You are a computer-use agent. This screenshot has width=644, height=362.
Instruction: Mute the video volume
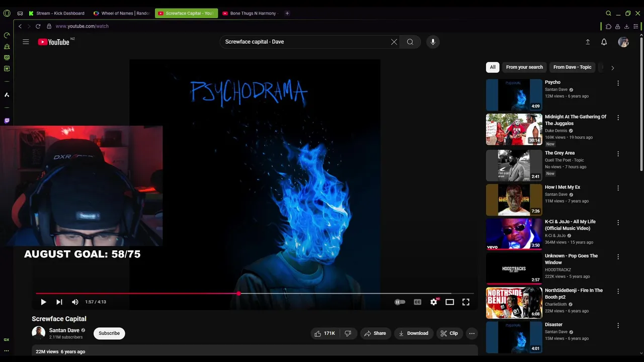pyautogui.click(x=75, y=302)
